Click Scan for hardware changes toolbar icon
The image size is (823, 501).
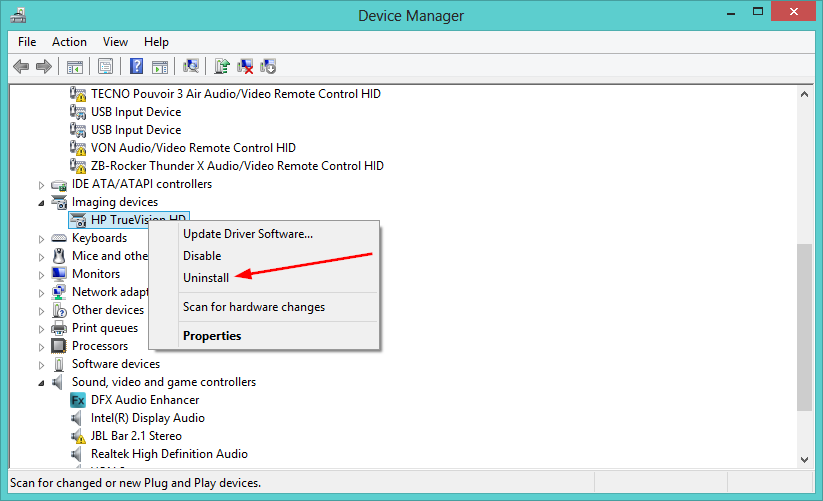tap(191, 66)
